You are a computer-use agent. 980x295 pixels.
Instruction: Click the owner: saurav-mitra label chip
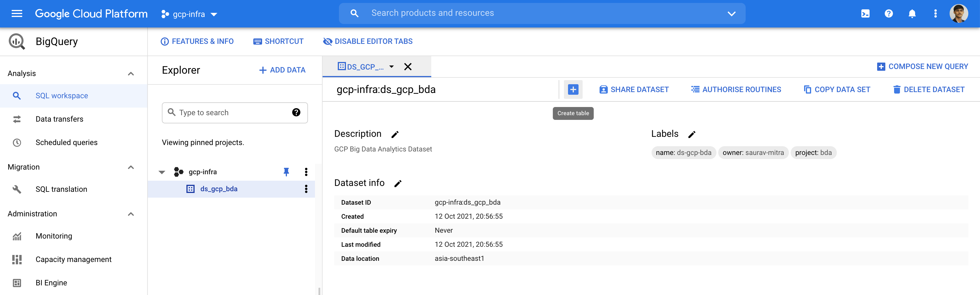(753, 153)
